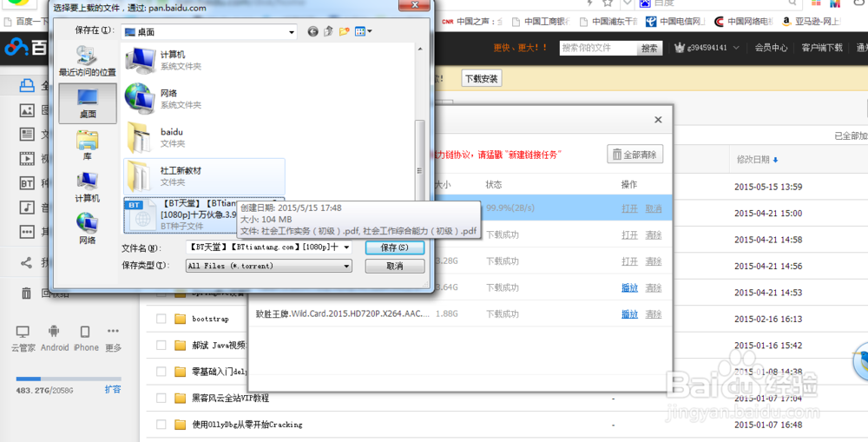
Task: Open the videos category in the sidebar
Action: pyautogui.click(x=27, y=158)
